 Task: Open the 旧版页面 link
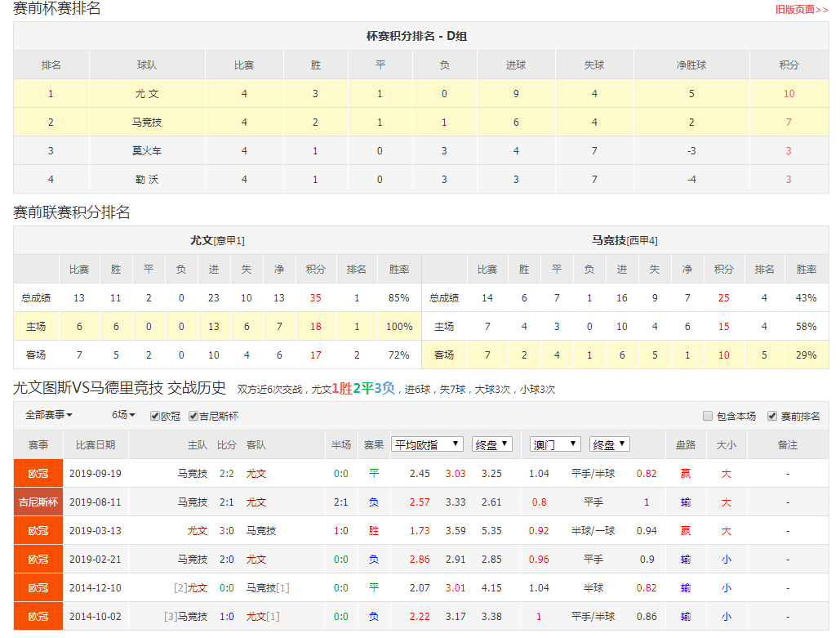point(802,10)
